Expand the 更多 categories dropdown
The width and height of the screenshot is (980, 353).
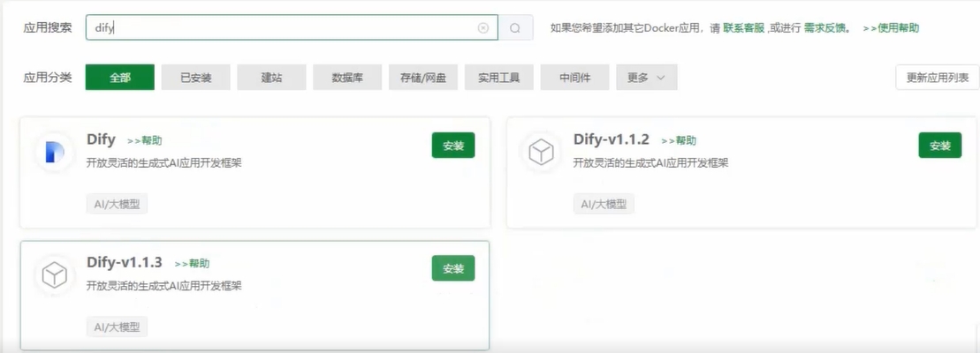tap(646, 78)
